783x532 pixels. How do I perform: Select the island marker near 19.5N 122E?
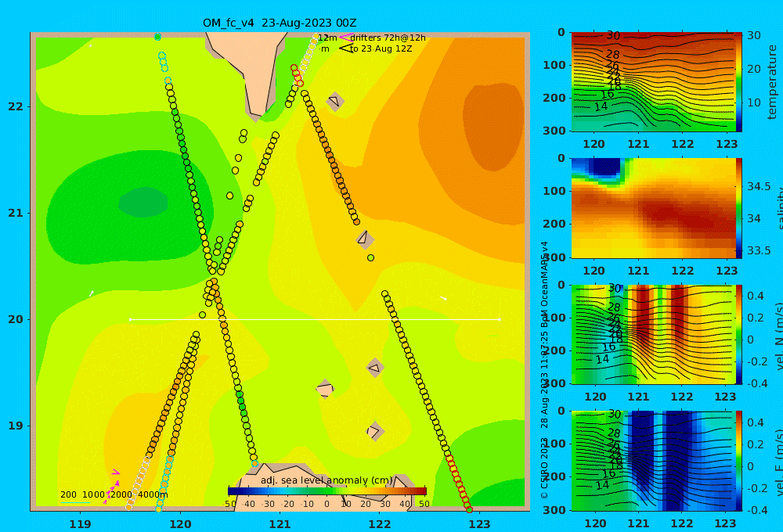[x=375, y=368]
